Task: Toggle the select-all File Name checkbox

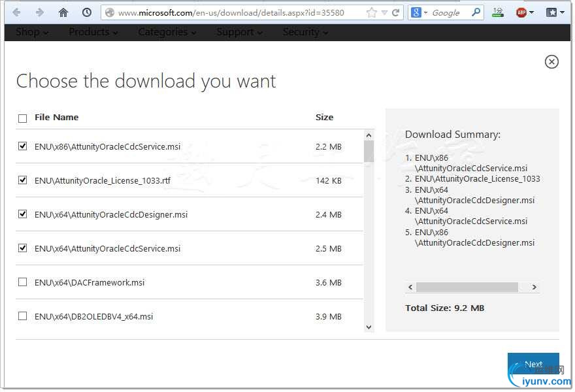Action: pos(22,118)
